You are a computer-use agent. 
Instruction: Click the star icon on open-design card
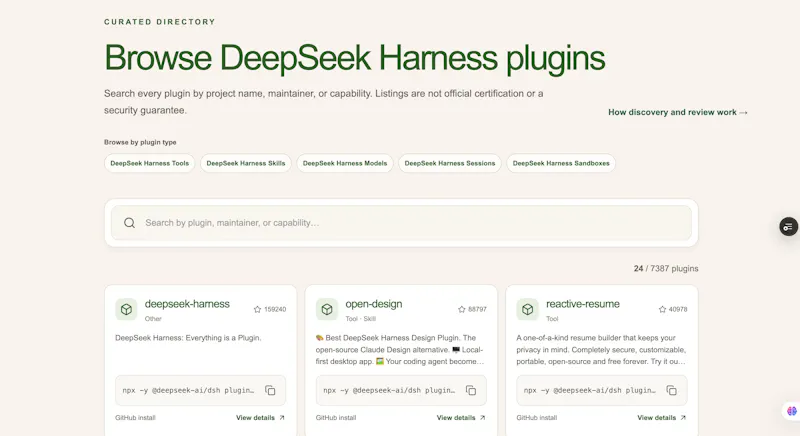coord(461,309)
